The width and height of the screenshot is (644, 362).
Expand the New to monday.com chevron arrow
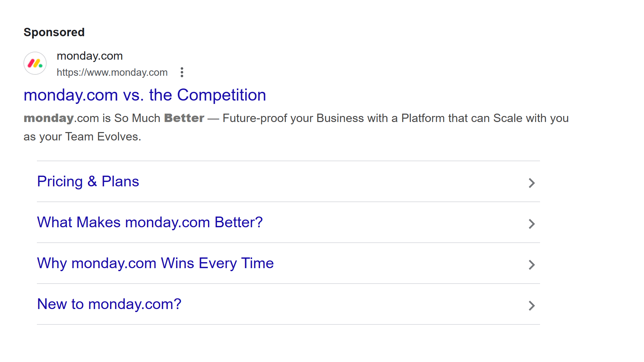pyautogui.click(x=531, y=306)
